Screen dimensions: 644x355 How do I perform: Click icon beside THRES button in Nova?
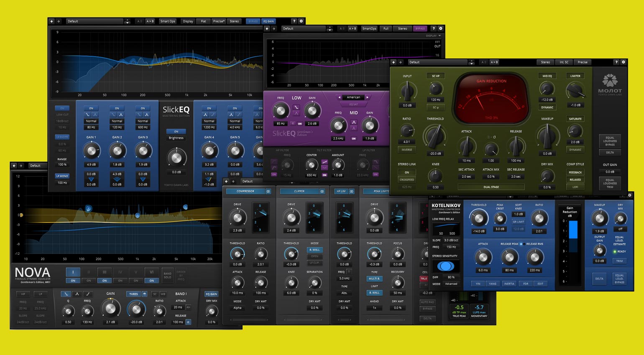coord(145,294)
